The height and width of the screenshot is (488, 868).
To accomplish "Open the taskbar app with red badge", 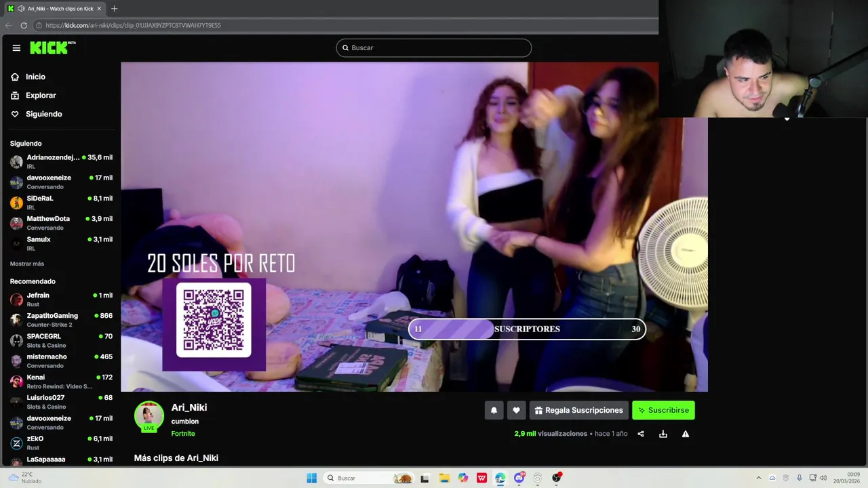I will pos(557,478).
